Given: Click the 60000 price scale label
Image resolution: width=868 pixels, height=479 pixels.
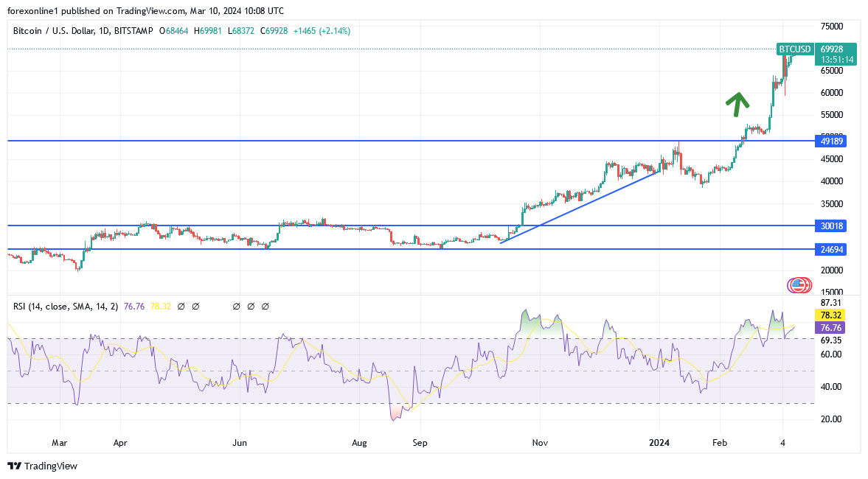Looking at the screenshot, I should pos(831,93).
